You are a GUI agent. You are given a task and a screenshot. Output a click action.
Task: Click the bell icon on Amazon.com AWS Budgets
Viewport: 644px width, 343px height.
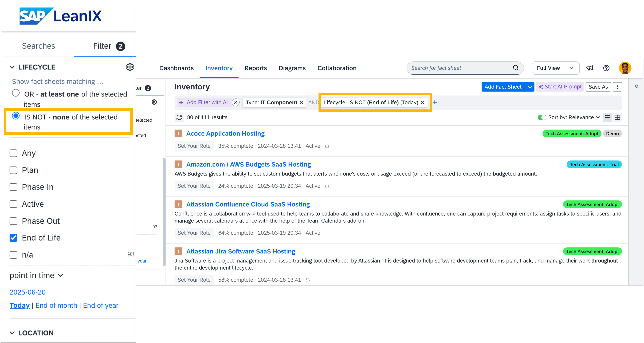pyautogui.click(x=327, y=186)
